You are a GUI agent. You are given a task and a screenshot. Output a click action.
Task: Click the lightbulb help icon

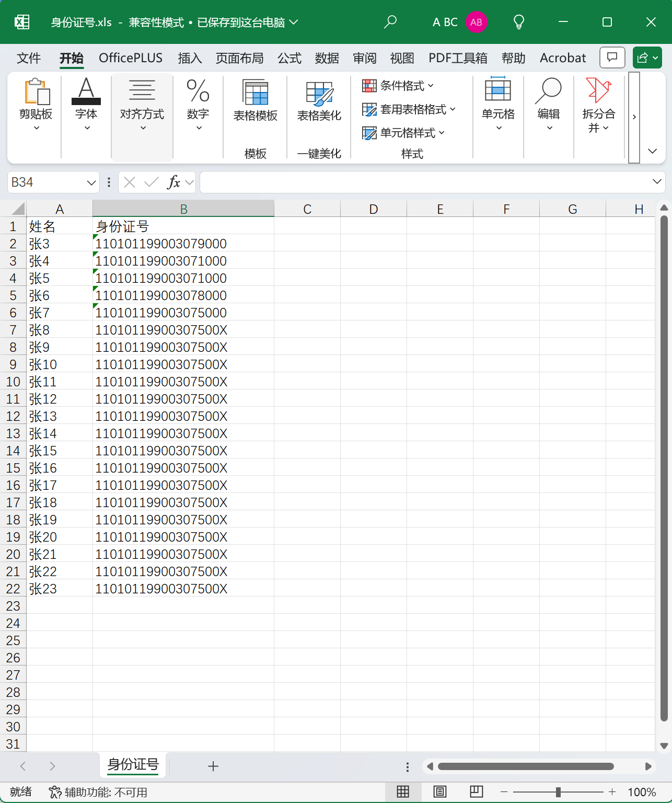pyautogui.click(x=518, y=22)
